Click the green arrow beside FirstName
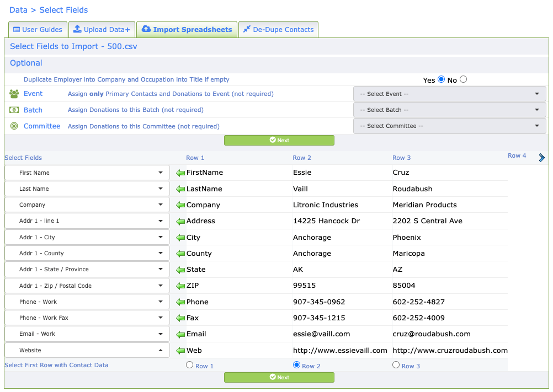 180,173
